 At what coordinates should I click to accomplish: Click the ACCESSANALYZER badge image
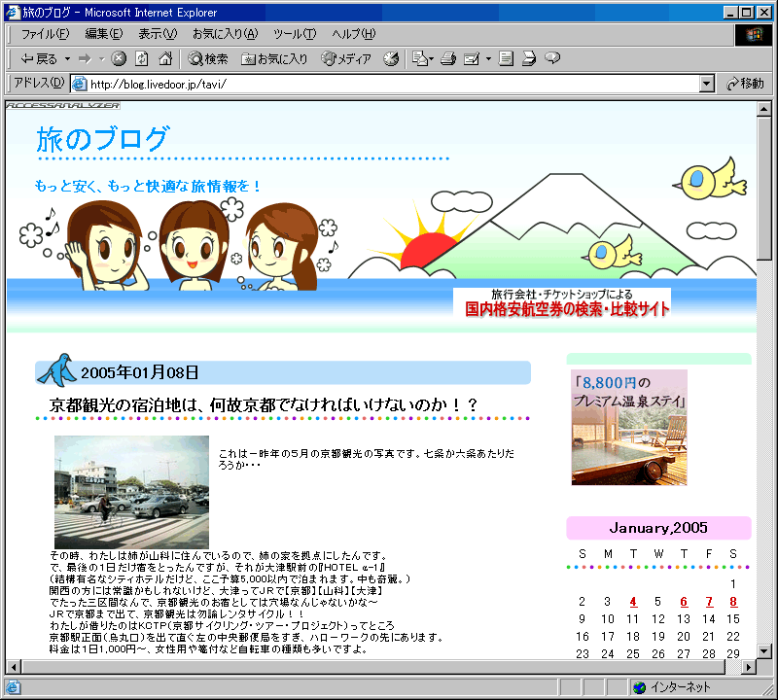pos(63,105)
